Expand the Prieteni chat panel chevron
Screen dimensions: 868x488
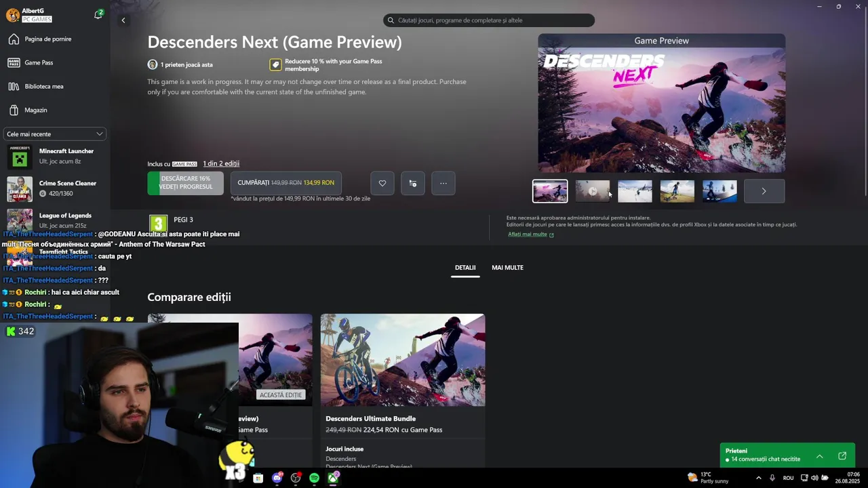[x=819, y=456]
